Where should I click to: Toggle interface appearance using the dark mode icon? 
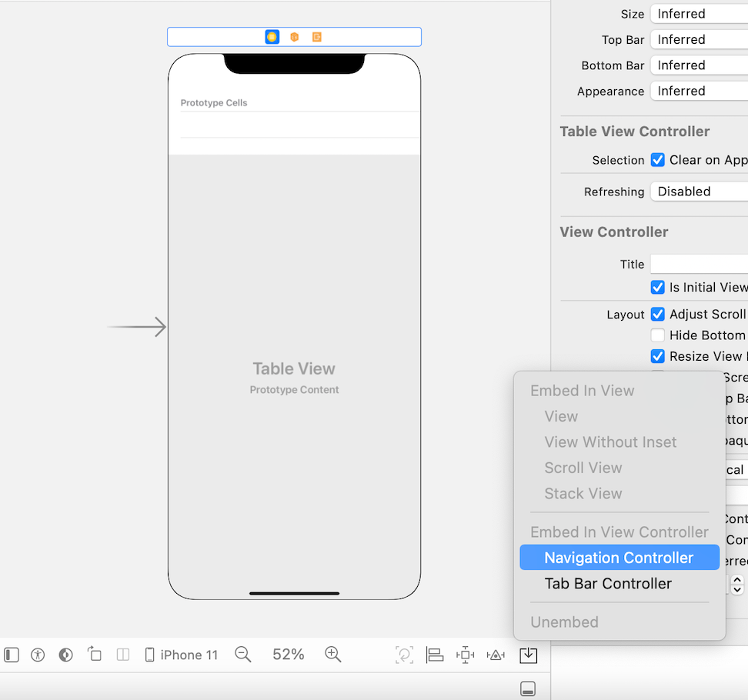point(65,655)
